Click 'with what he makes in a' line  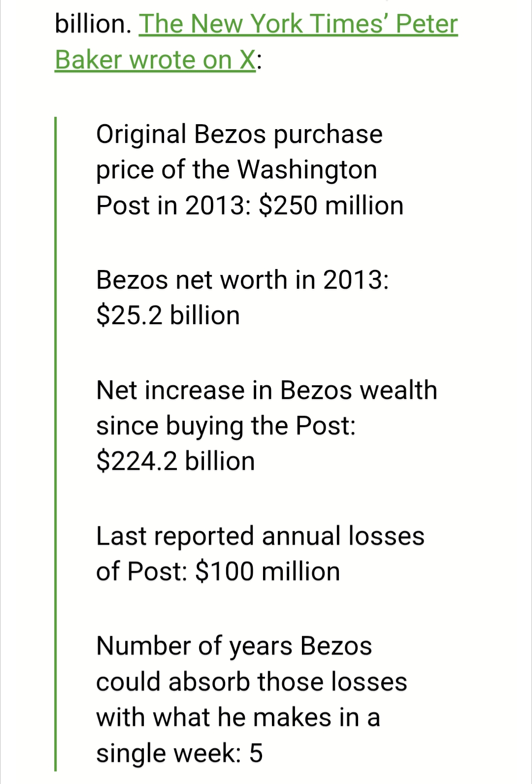point(238,717)
